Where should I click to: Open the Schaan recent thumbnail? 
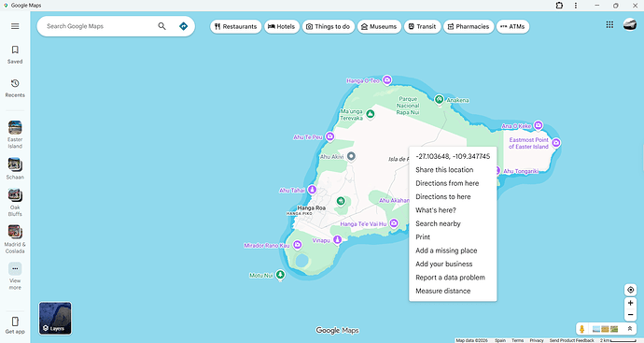(15, 164)
